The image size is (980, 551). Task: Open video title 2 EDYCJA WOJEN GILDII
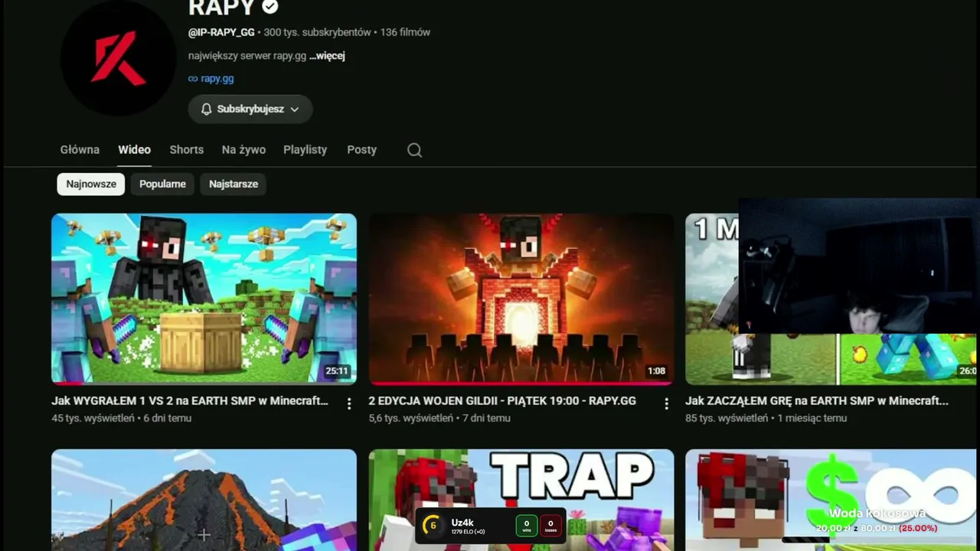502,401
